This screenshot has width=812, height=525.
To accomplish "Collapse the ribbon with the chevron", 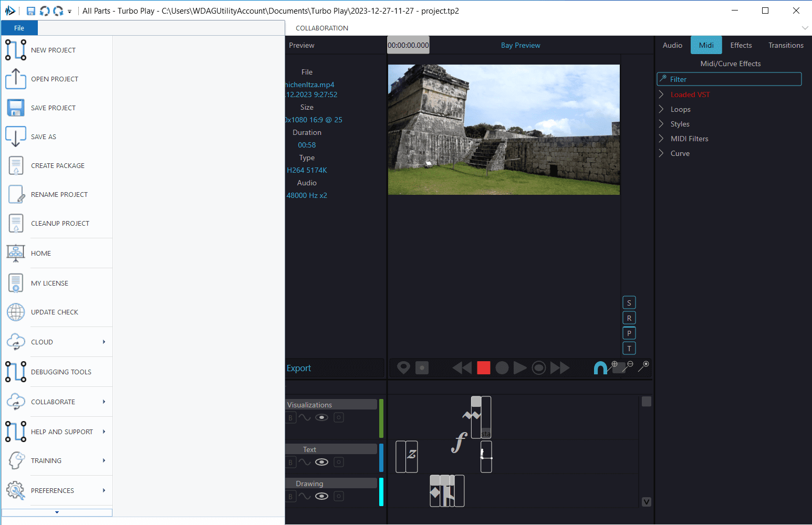I will pos(805,28).
